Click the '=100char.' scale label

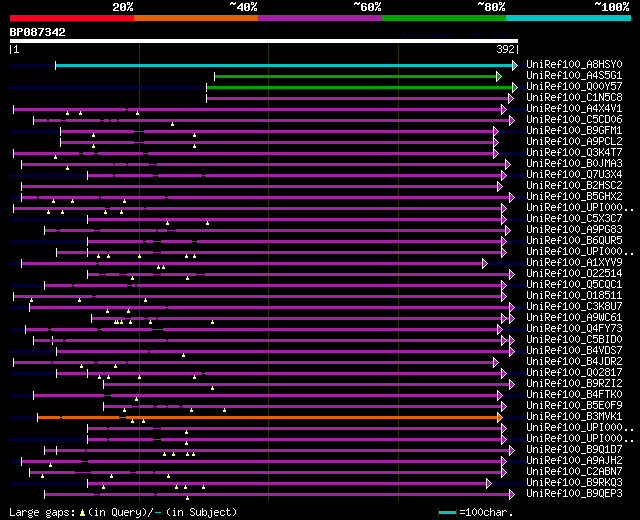(486, 513)
